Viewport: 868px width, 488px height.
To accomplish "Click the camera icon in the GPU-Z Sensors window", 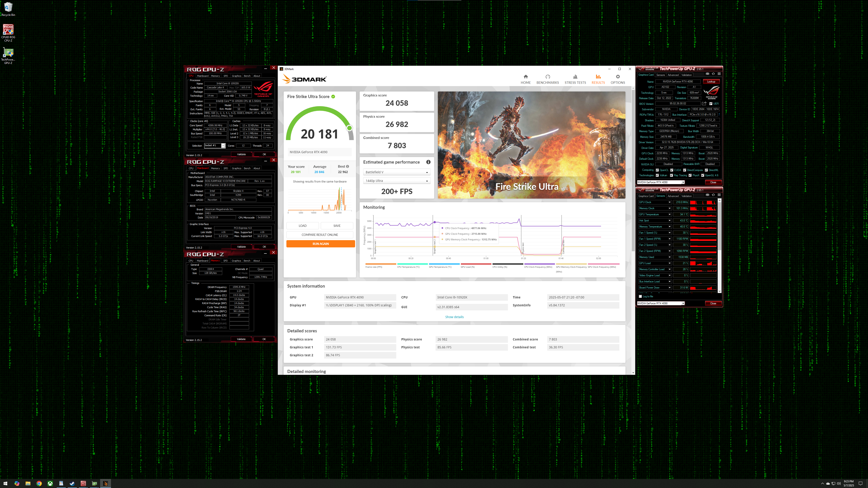I will point(707,195).
